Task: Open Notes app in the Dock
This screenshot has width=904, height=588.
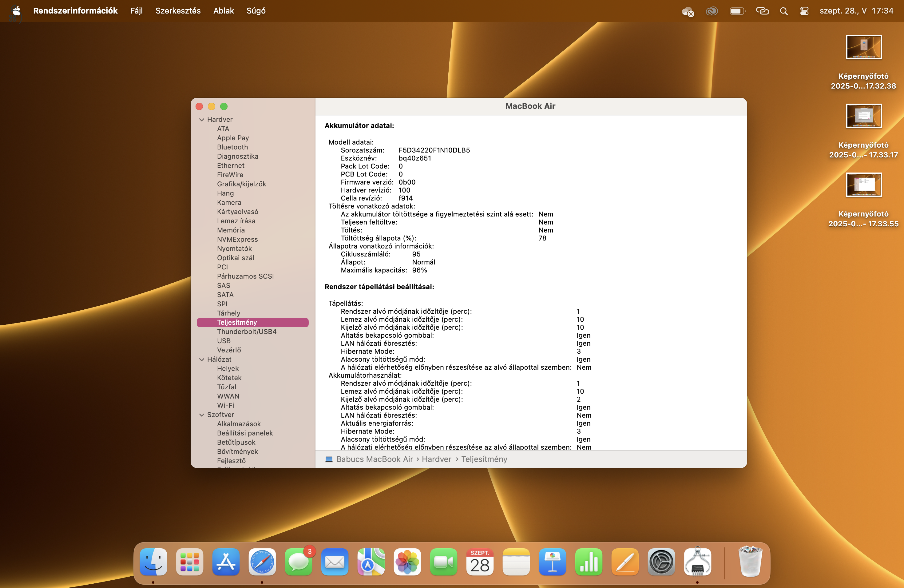Action: pyautogui.click(x=516, y=562)
